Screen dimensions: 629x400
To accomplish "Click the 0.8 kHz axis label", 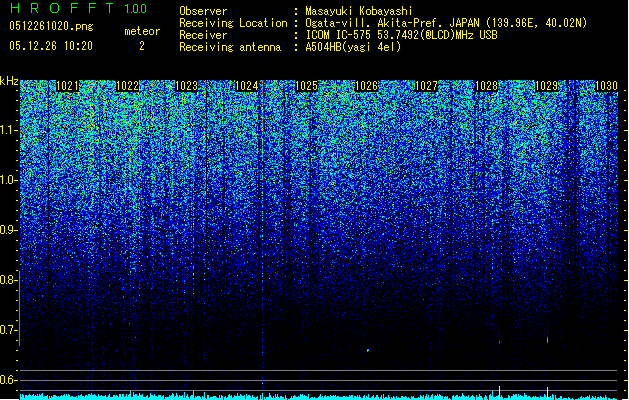I will coord(8,280).
